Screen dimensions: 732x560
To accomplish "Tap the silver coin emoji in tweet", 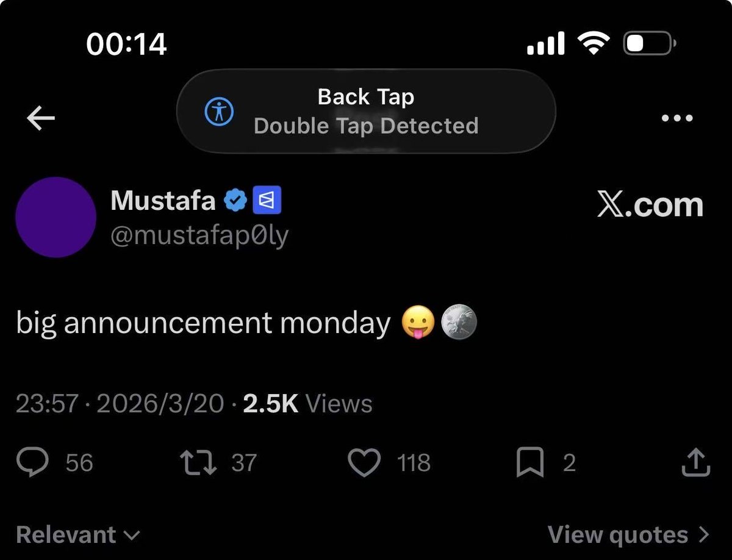I will point(459,323).
